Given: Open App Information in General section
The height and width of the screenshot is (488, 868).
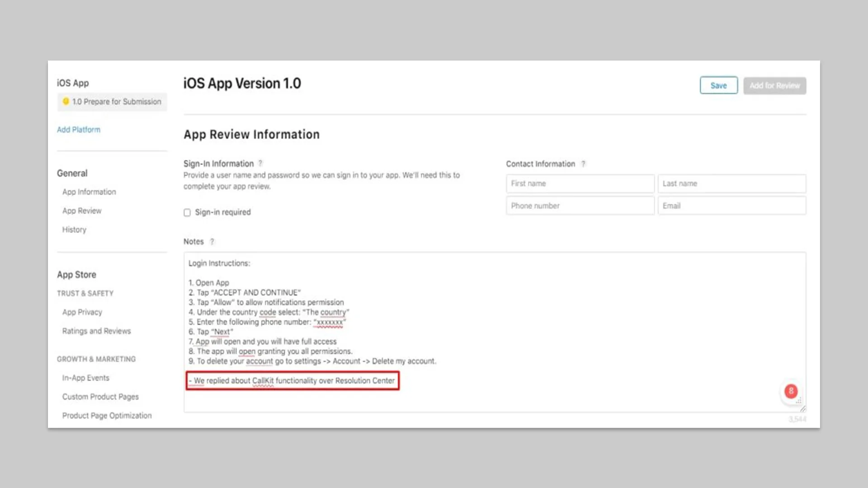Looking at the screenshot, I should (89, 192).
